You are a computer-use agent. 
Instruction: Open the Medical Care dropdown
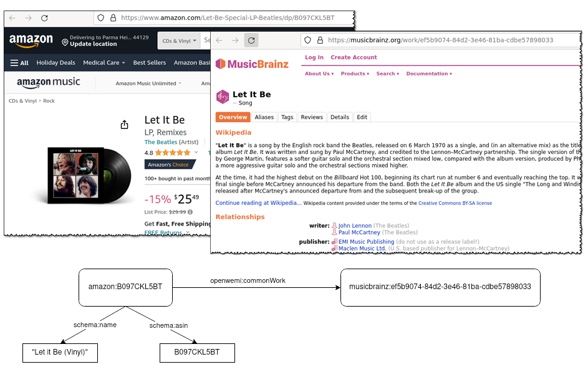(x=104, y=63)
